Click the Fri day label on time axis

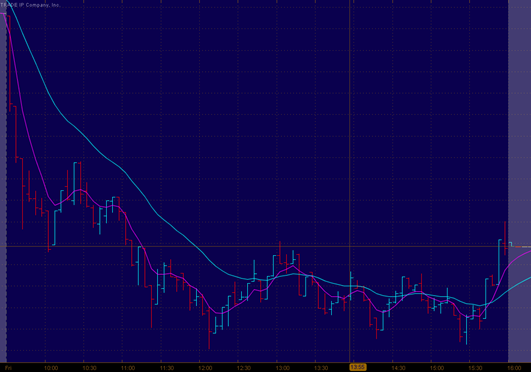click(x=9, y=368)
